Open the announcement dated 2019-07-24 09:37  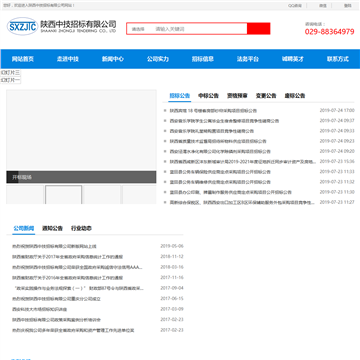(x=224, y=121)
